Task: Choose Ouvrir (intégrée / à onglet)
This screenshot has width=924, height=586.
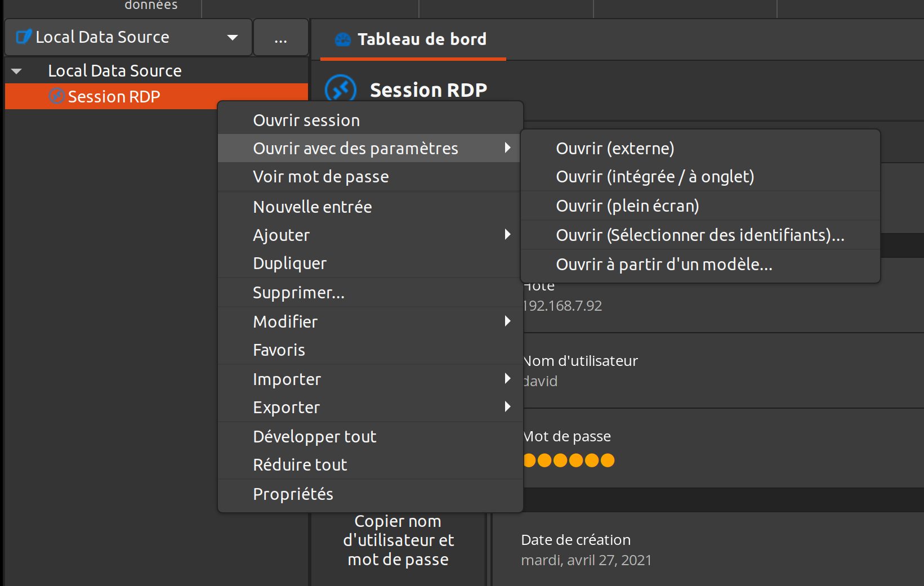Action: click(x=655, y=177)
